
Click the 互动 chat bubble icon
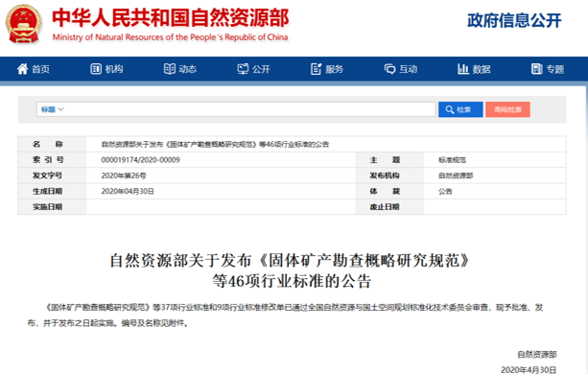click(390, 69)
